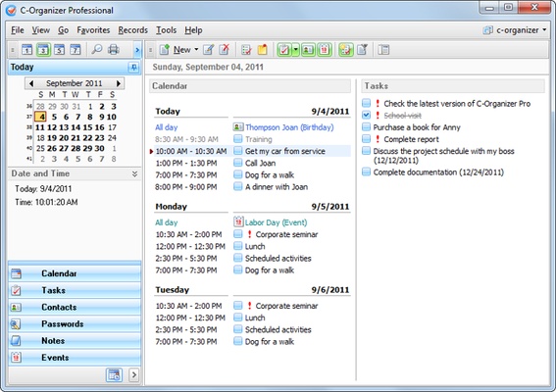Click the edit record pencil icon
This screenshot has width=556, height=392.
pyautogui.click(x=209, y=50)
